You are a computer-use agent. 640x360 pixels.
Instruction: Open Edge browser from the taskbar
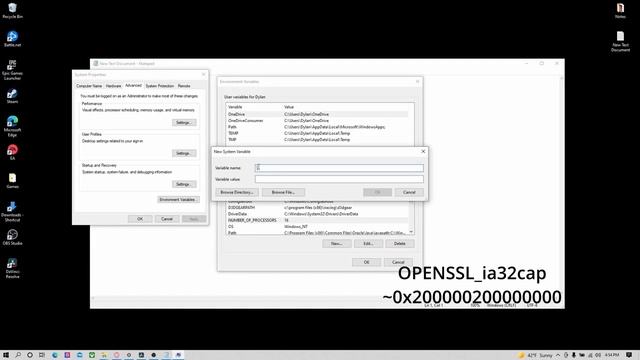pos(54,355)
